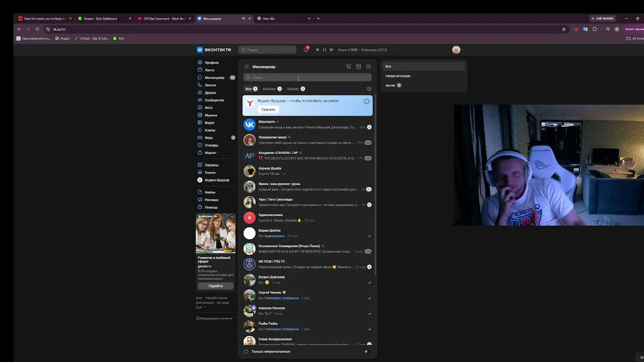Image resolution: width=644 pixels, height=362 pixels.
Task: Open Помощь help section
Action: pos(211,208)
